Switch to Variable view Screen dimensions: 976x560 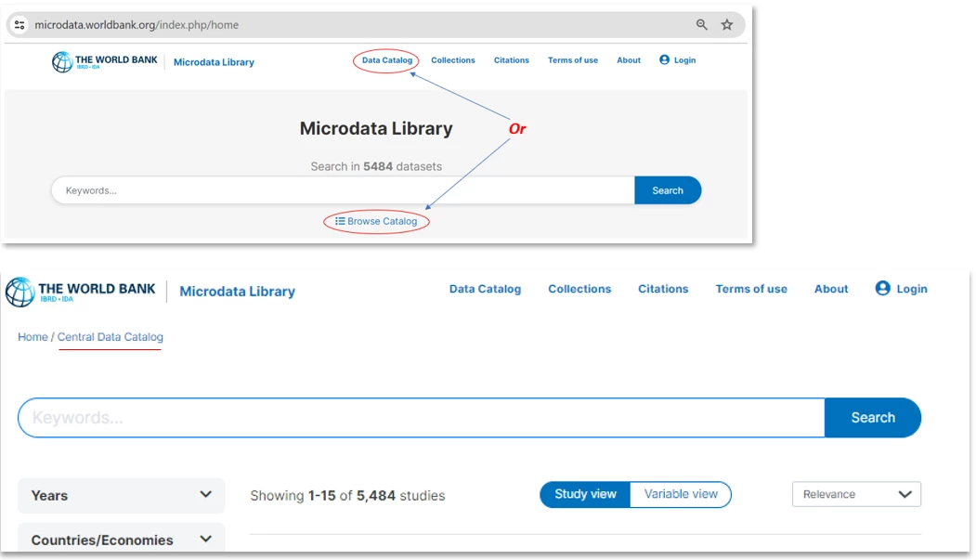681,494
